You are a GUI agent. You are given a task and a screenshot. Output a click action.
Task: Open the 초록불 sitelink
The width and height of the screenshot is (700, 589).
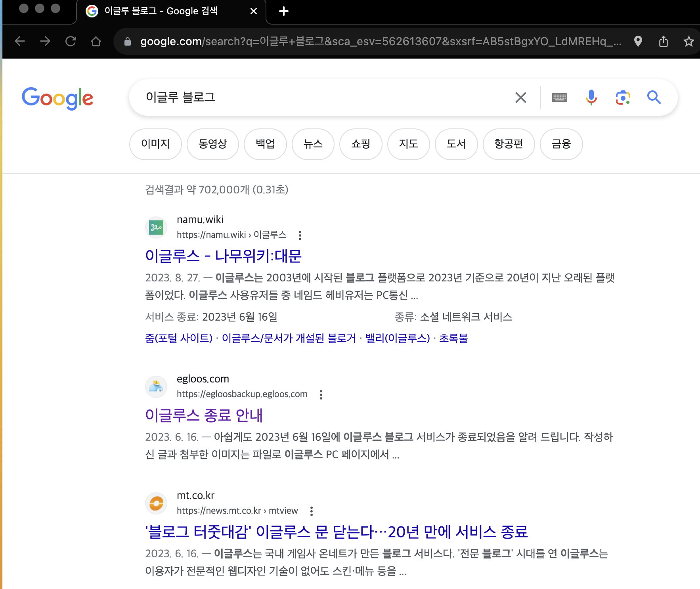click(x=453, y=338)
